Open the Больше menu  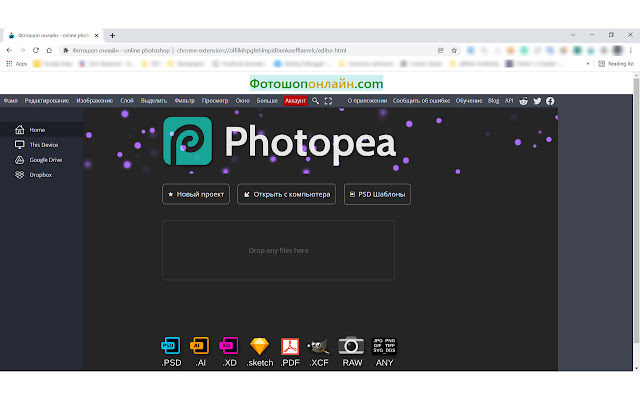tap(267, 100)
